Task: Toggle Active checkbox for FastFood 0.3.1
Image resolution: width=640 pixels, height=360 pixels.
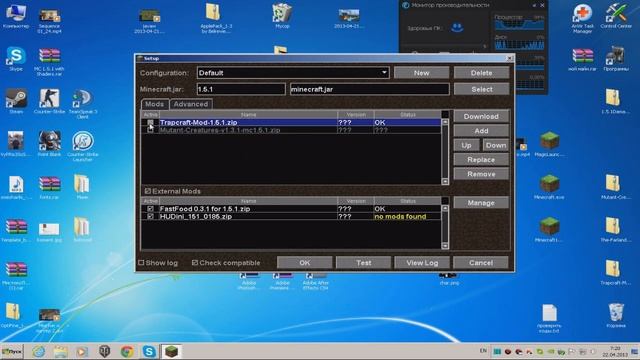Action: [150, 209]
